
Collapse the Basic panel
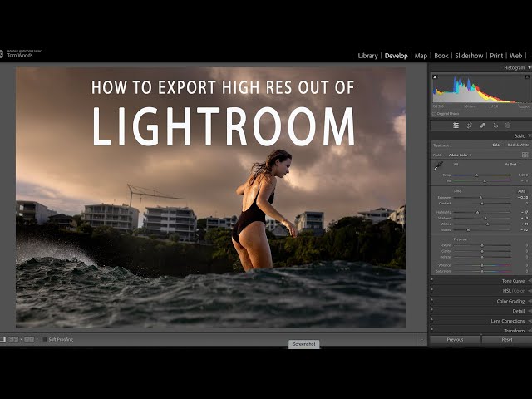530,136
